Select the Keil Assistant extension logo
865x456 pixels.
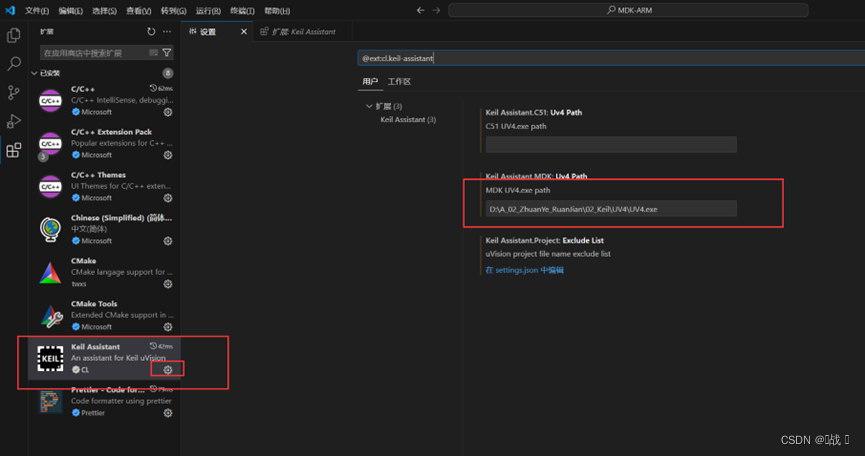click(50, 358)
